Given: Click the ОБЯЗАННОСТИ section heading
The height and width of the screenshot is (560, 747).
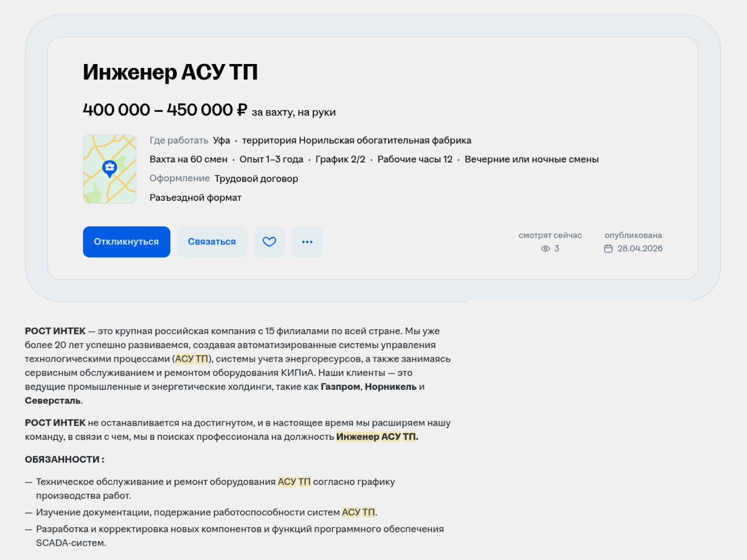Looking at the screenshot, I should tap(64, 460).
